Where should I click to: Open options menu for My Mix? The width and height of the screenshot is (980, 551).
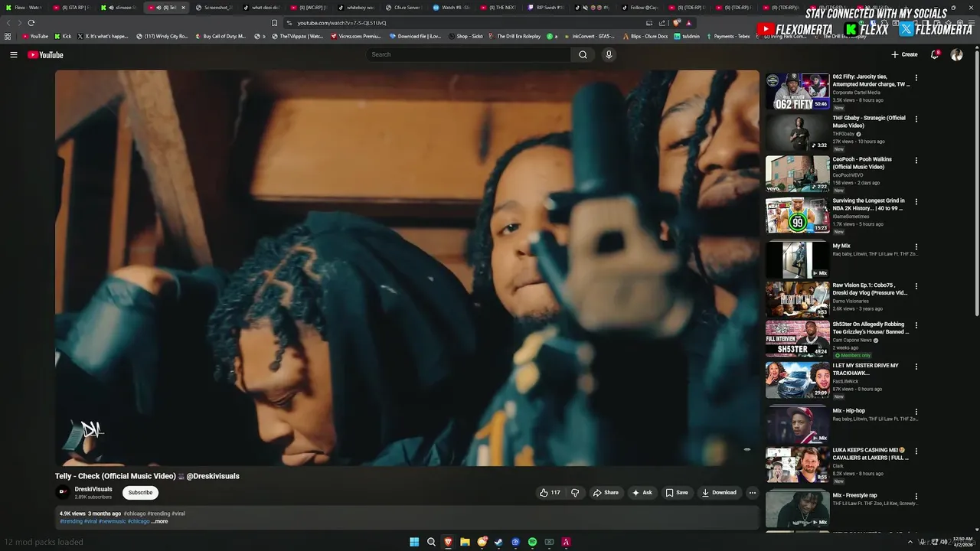pos(916,247)
